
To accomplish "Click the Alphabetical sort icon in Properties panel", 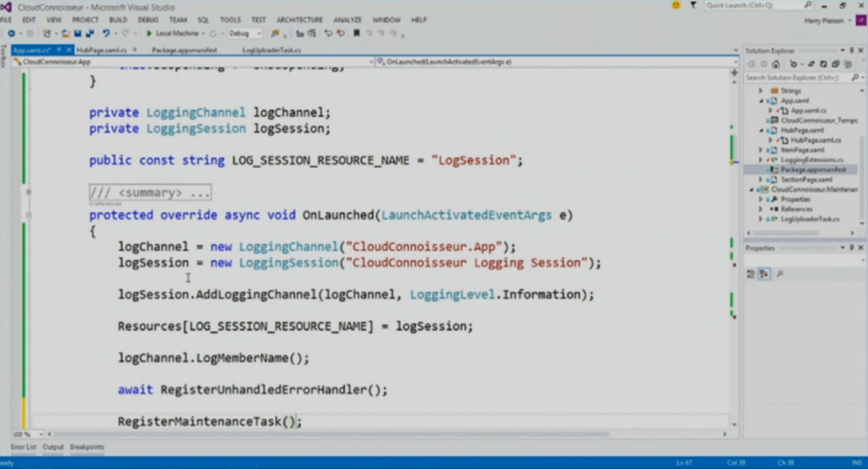I will [764, 274].
